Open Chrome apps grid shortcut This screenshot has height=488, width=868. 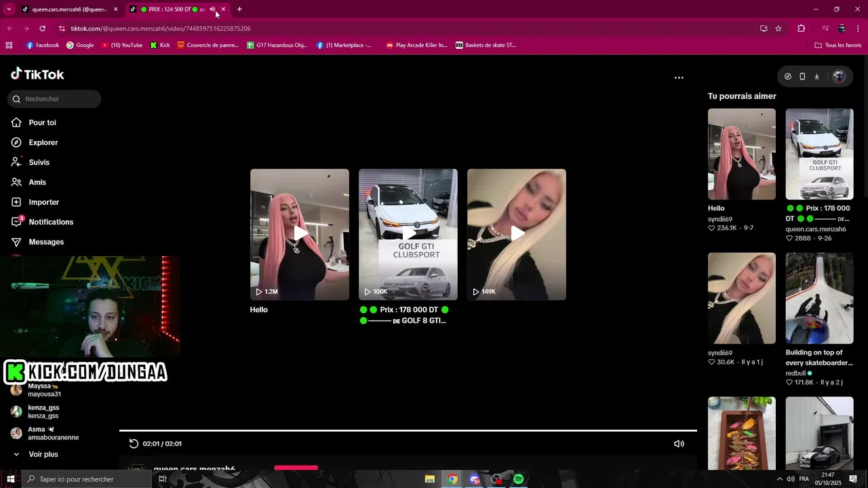tap(9, 45)
